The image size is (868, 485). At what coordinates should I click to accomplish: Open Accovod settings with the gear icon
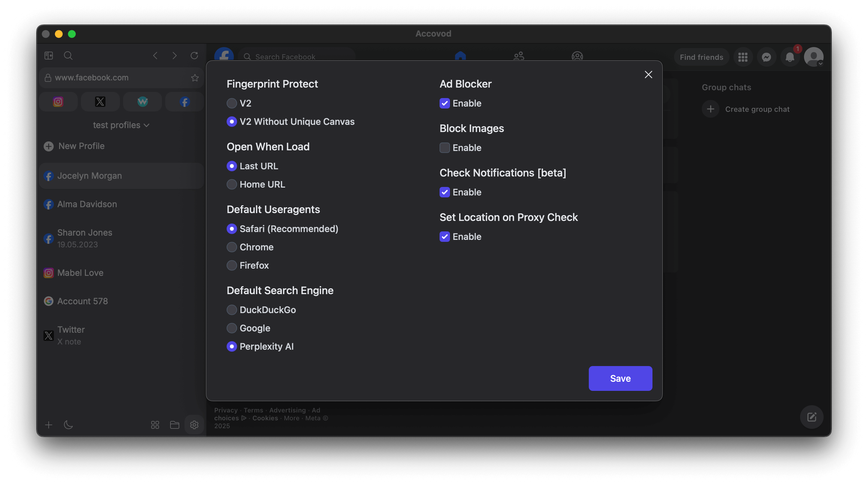click(x=194, y=425)
